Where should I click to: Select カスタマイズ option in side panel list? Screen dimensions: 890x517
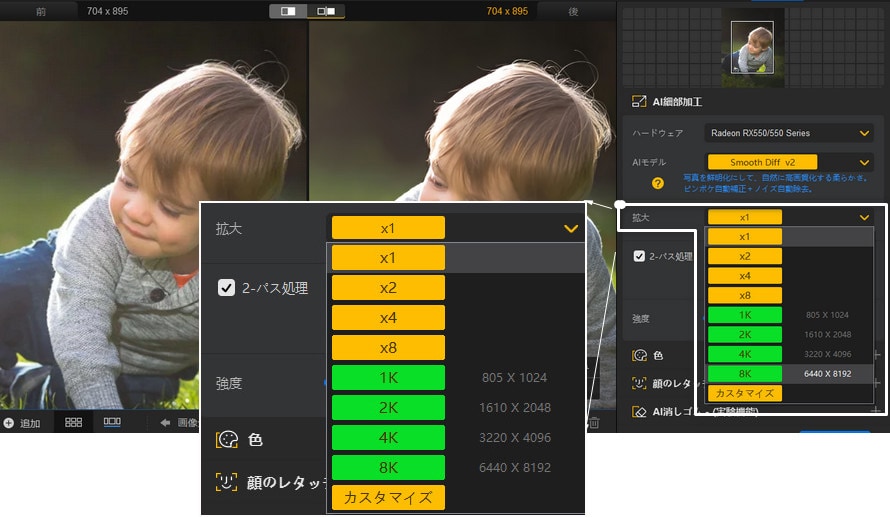(x=745, y=393)
